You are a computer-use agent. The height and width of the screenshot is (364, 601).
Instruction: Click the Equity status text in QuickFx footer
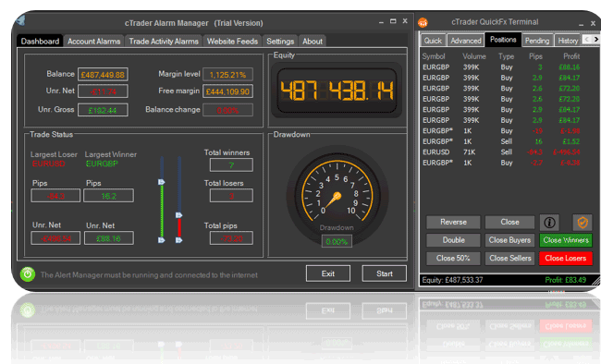[452, 280]
